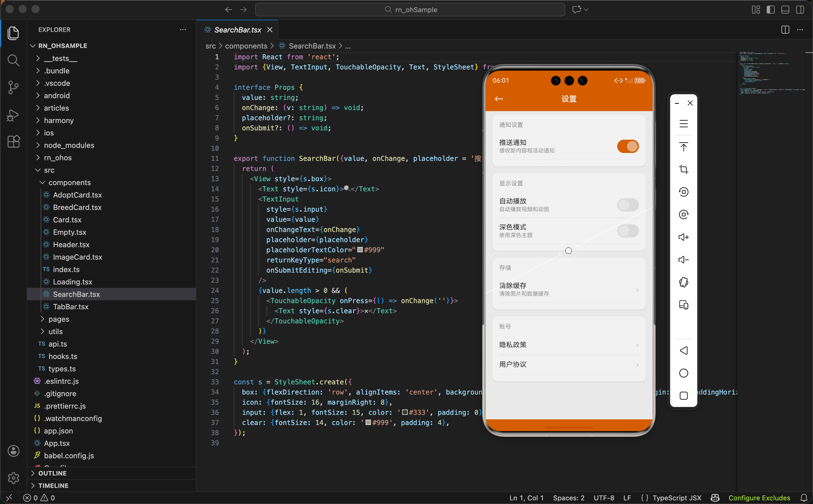Viewport: 813px width, 504px height.
Task: Click the #999 color swatch on line 20
Action: [360, 250]
